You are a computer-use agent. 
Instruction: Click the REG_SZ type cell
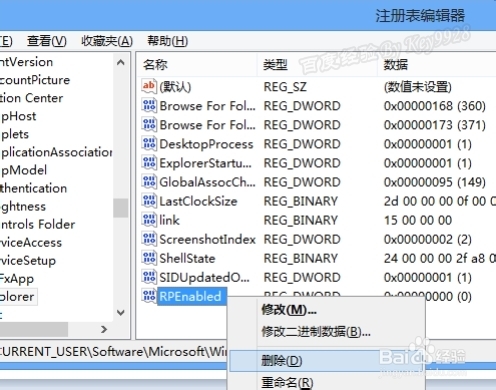pos(285,87)
